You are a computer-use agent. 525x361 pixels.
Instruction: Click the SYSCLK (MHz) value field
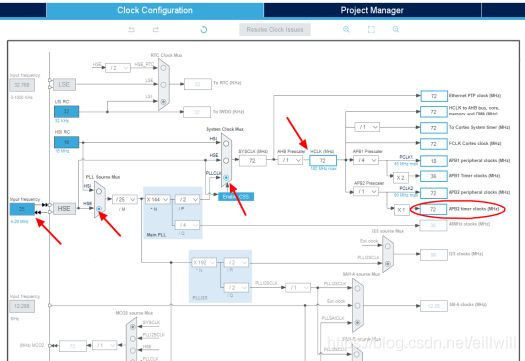tap(253, 161)
